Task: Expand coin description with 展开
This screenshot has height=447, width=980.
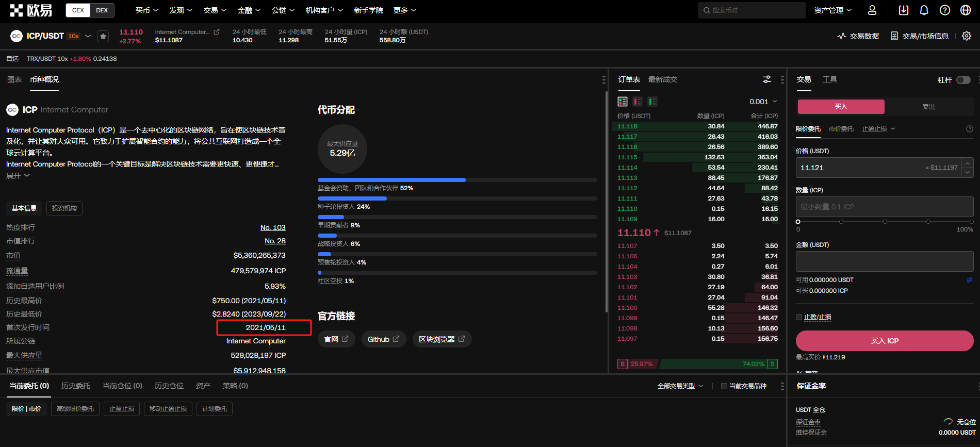Action: coord(18,176)
